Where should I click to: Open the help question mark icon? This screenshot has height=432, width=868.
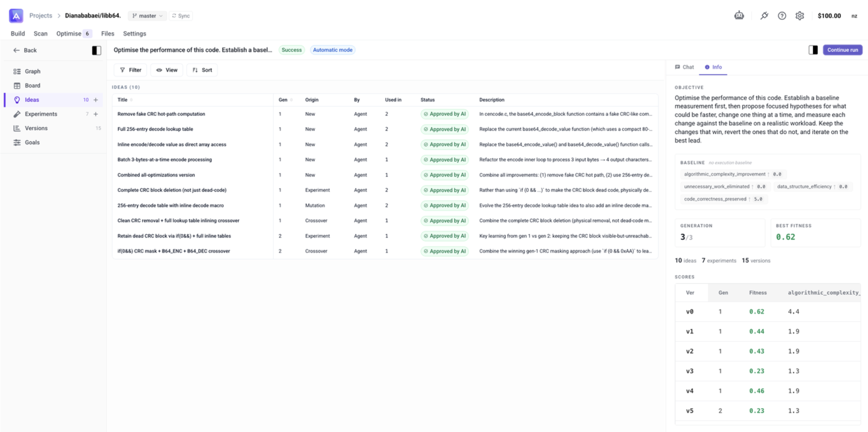tap(782, 16)
